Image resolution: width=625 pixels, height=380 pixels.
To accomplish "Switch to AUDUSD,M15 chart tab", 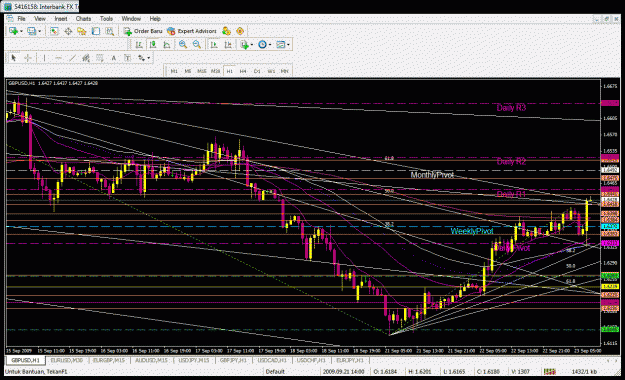I will tap(151, 360).
